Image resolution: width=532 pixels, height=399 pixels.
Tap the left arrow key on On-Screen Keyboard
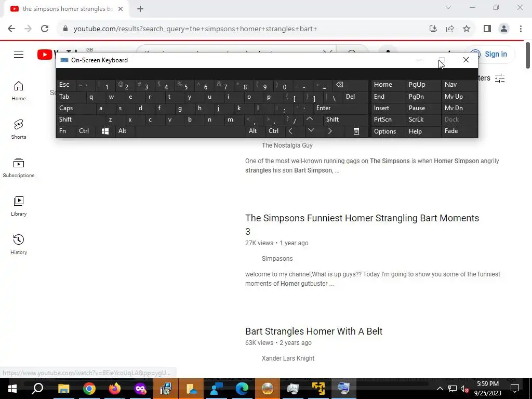pos(291,131)
